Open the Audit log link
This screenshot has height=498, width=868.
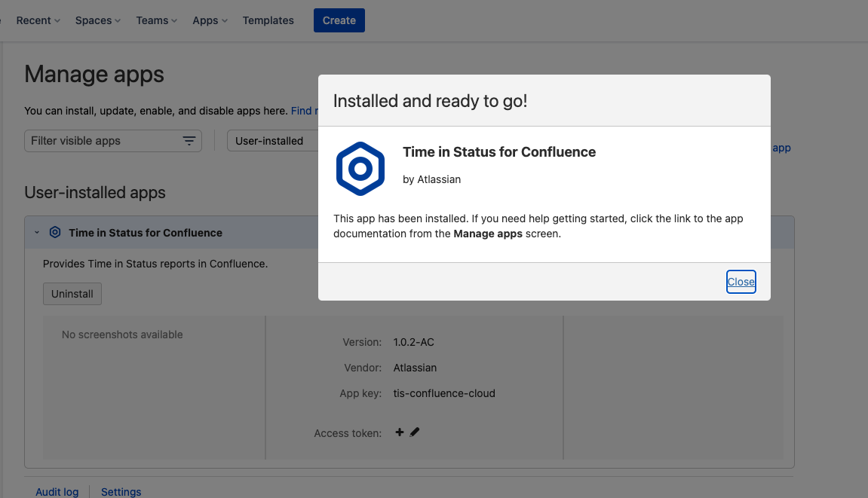point(57,491)
